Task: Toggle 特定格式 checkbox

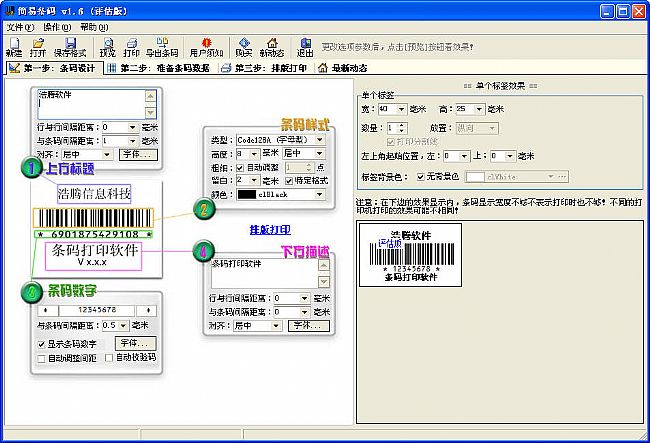Action: pos(289,181)
